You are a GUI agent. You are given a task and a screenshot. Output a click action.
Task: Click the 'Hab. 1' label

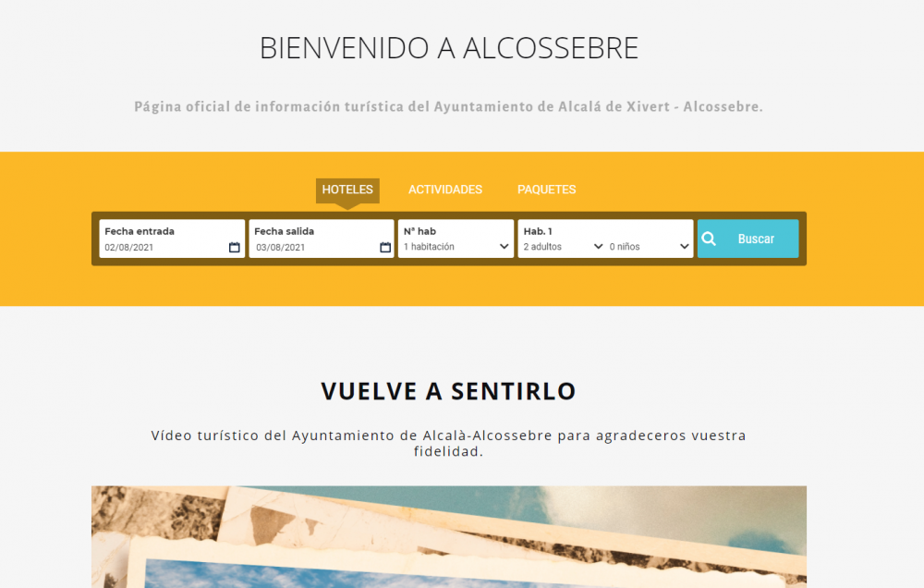click(538, 231)
